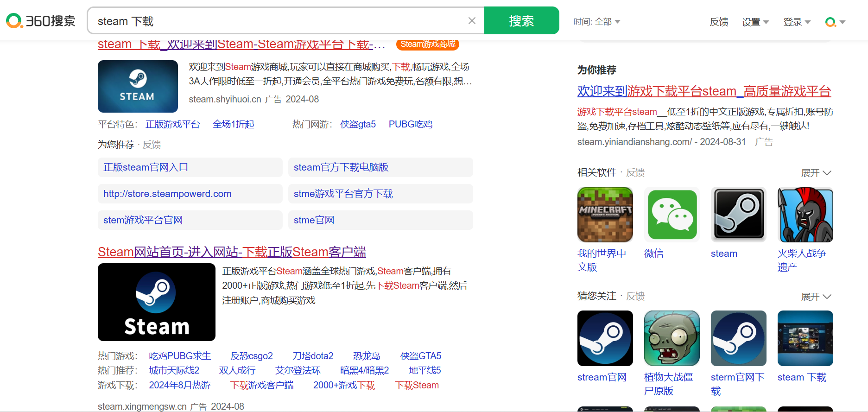868x412 pixels.
Task: Open the Minecraft 我的世界中文版 app icon
Action: click(x=605, y=215)
